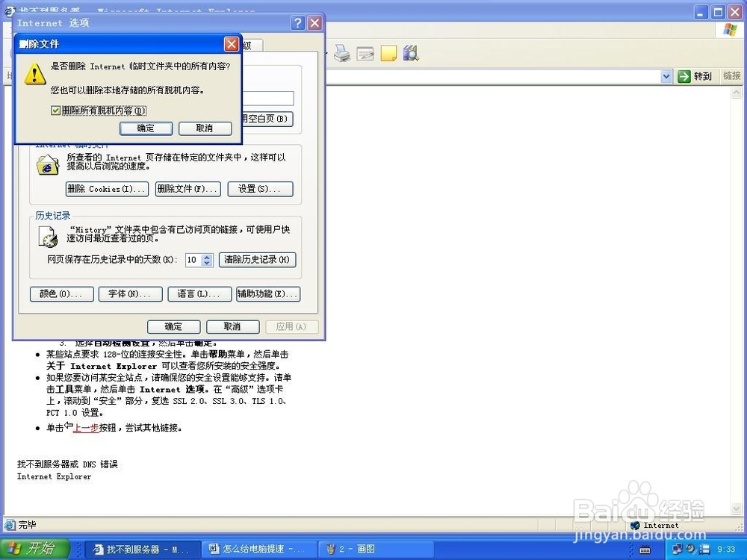Click the ? help button of Internet 选项

coord(298,23)
